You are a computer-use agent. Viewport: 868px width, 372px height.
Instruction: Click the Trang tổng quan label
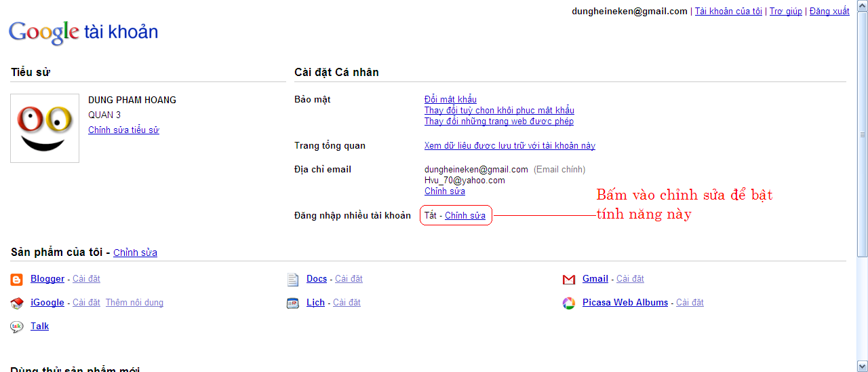point(330,145)
